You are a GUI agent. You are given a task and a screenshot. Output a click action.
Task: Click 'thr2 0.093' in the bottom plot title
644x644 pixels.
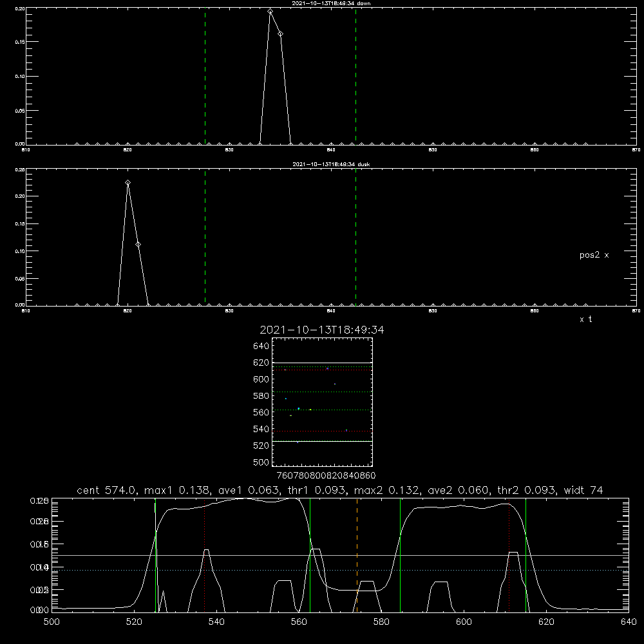[528, 490]
